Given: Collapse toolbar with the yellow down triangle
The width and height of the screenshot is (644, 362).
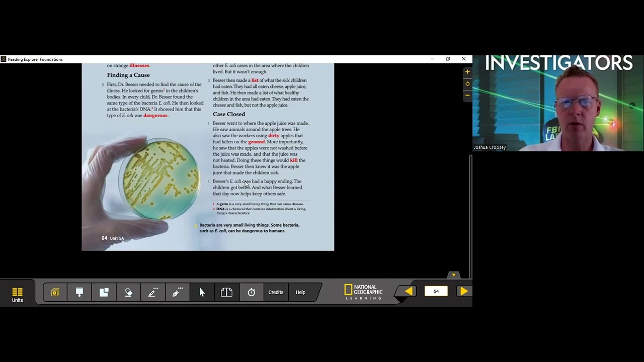Looking at the screenshot, I should click(x=454, y=275).
